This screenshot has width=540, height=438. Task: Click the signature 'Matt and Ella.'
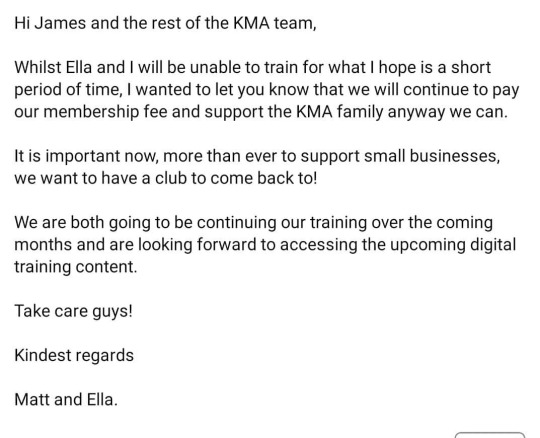coord(66,399)
